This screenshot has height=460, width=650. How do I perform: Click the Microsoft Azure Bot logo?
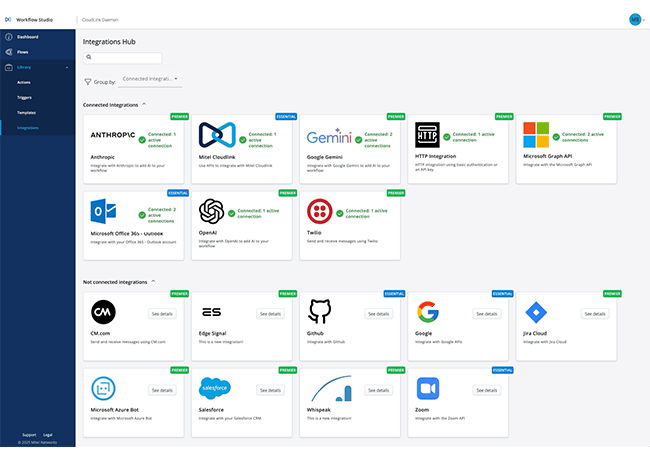103,388
